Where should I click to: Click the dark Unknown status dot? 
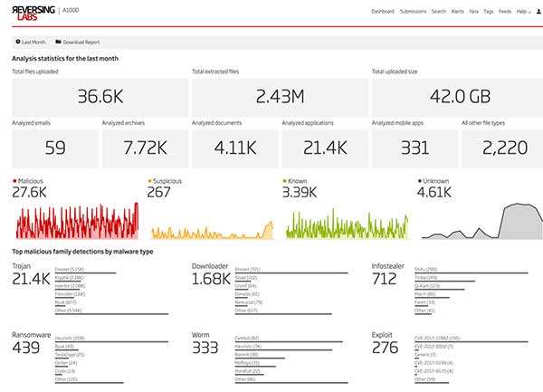click(x=420, y=181)
